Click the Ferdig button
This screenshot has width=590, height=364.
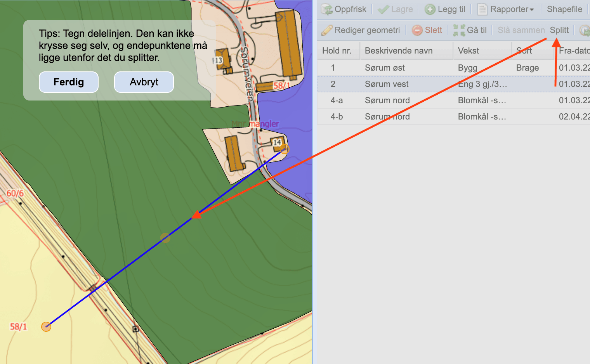tap(69, 82)
